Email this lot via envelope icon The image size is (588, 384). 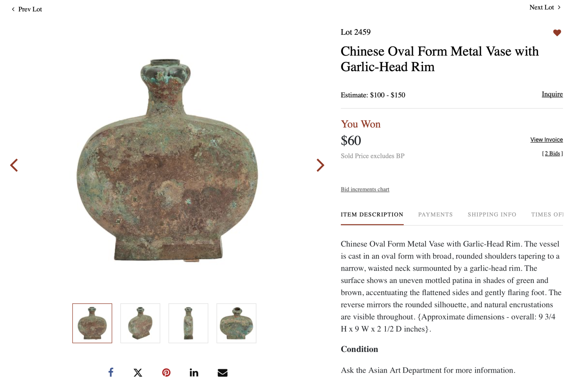223,372
